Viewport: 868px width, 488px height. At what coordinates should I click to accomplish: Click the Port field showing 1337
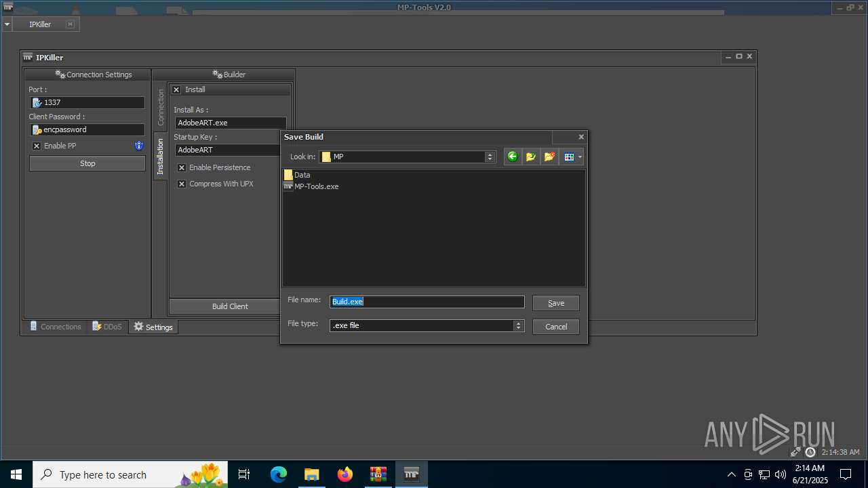click(87, 102)
